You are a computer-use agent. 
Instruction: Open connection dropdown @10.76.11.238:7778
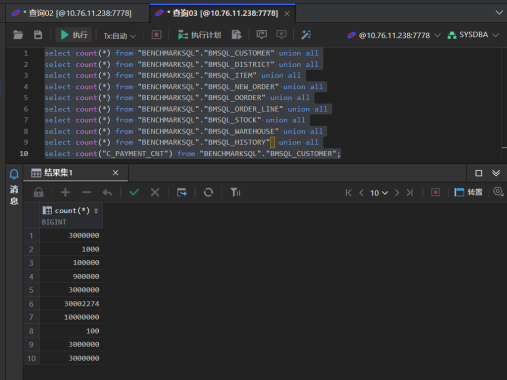394,35
